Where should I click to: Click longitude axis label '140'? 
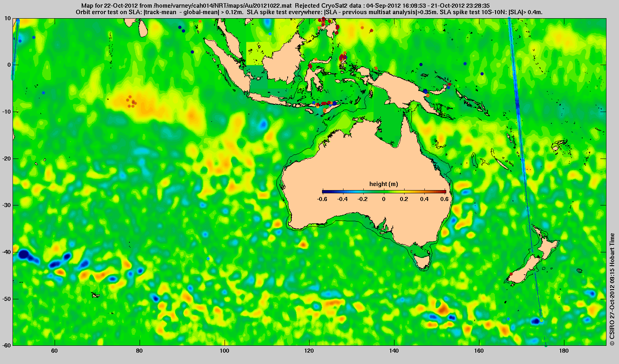(x=394, y=351)
